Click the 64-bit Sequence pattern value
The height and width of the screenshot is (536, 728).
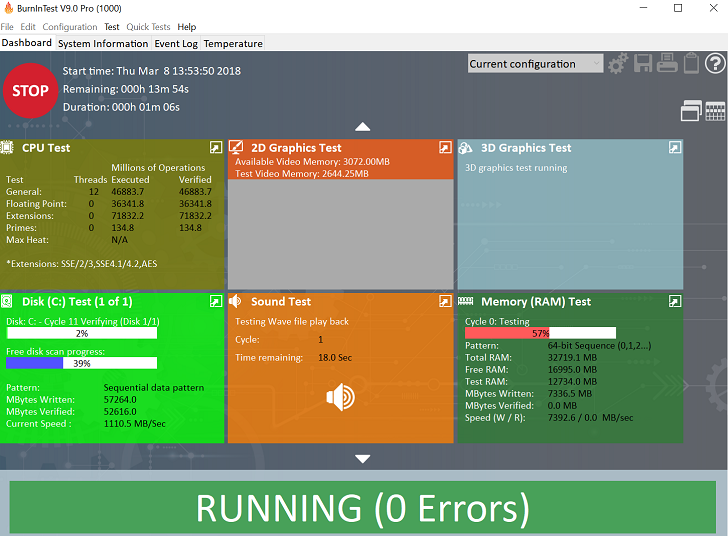click(x=599, y=346)
